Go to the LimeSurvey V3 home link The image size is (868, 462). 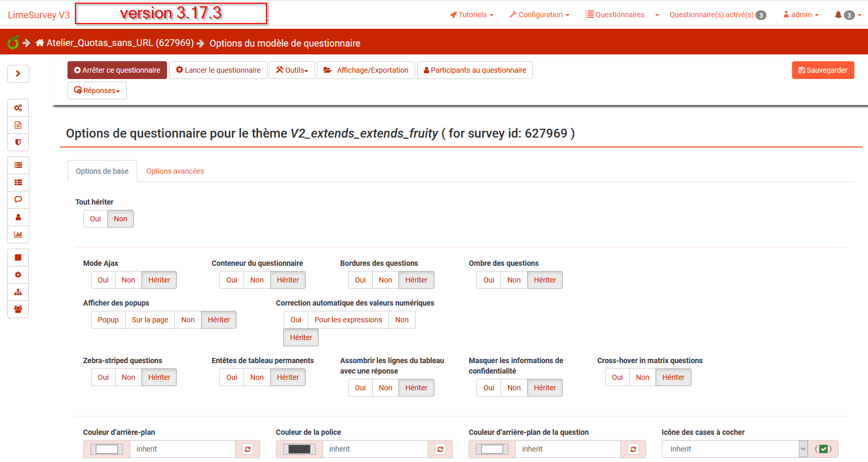pyautogui.click(x=39, y=15)
